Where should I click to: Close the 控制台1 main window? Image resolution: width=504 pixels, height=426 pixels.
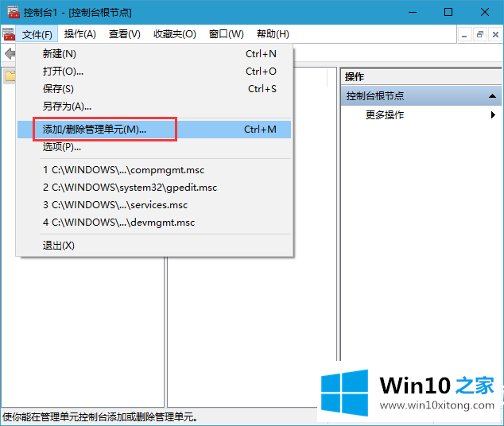484,13
